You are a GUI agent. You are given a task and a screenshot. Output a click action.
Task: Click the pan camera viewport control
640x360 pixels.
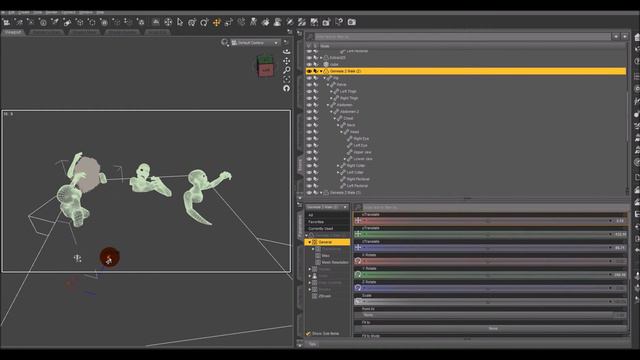pos(287,61)
